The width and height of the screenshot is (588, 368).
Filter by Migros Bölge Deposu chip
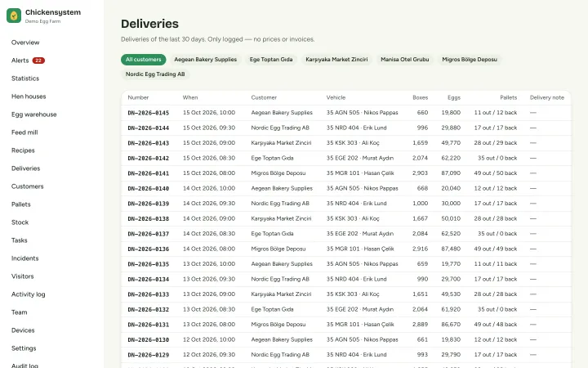470,60
